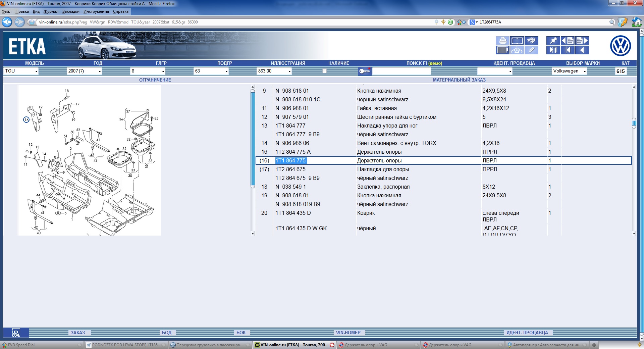Open the binoculars search icon
Screen dimensions: 644x349
pos(531,41)
